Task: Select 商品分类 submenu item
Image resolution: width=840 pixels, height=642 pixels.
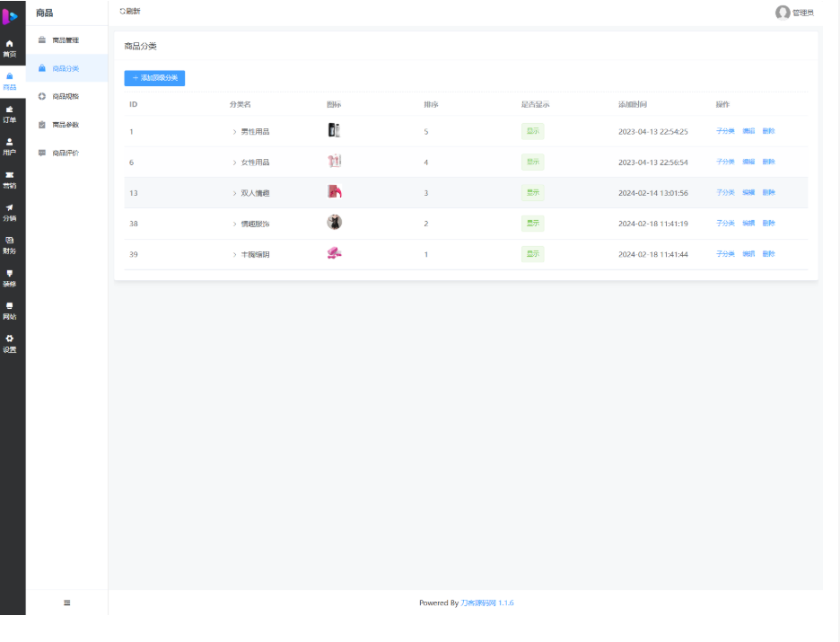Action: coord(66,68)
